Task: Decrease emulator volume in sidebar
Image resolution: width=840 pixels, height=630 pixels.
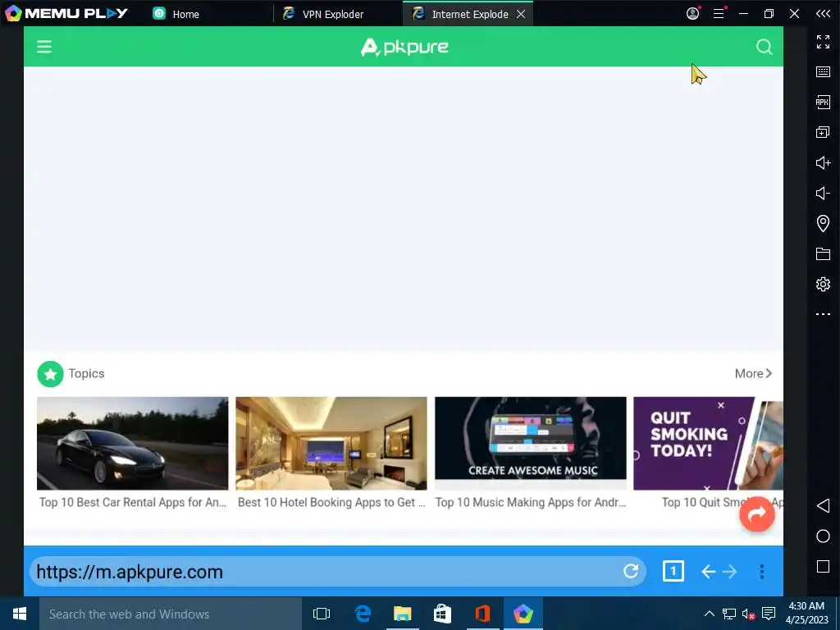Action: click(823, 193)
